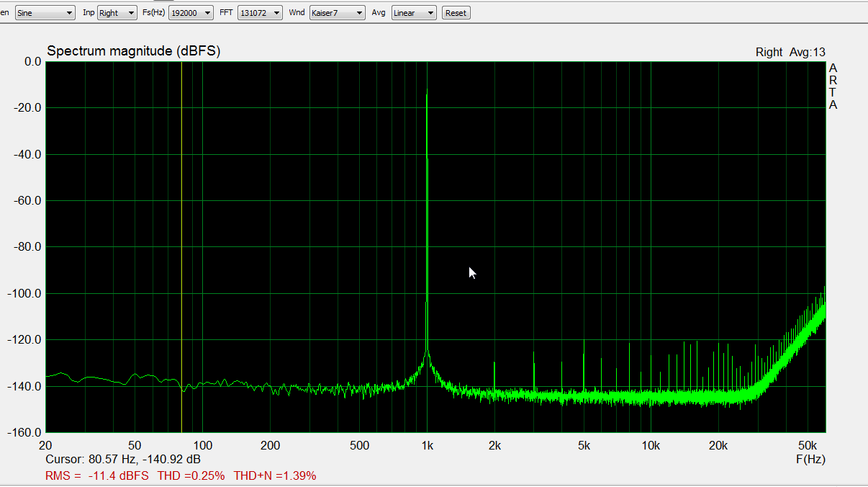
Task: Expand the Wnd window dropdown showing Kaiser7
Action: (337, 13)
